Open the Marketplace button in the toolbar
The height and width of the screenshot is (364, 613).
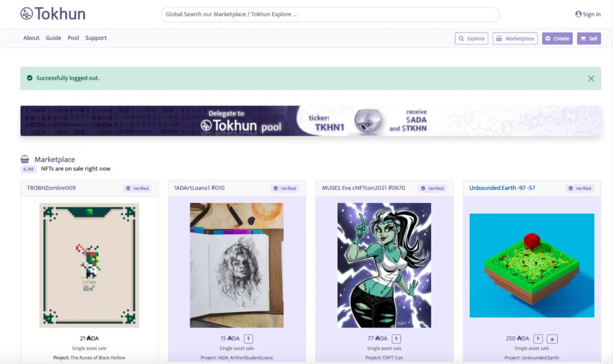(515, 38)
